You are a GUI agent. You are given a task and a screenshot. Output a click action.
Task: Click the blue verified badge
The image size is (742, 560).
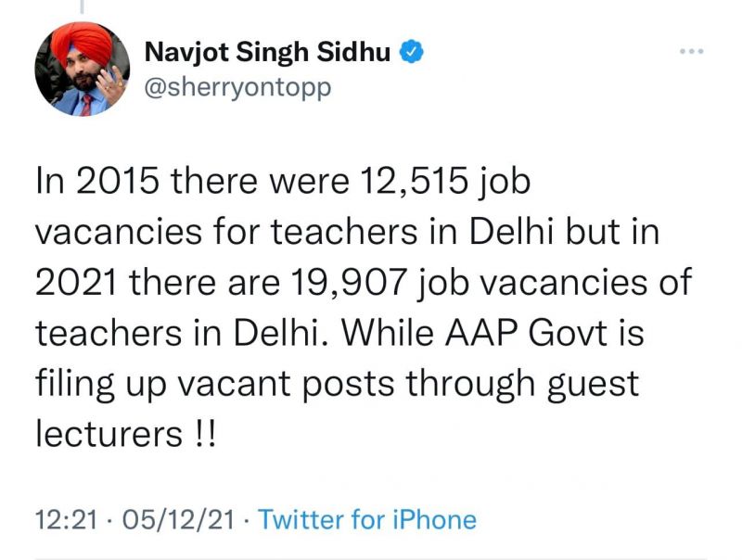tap(413, 52)
